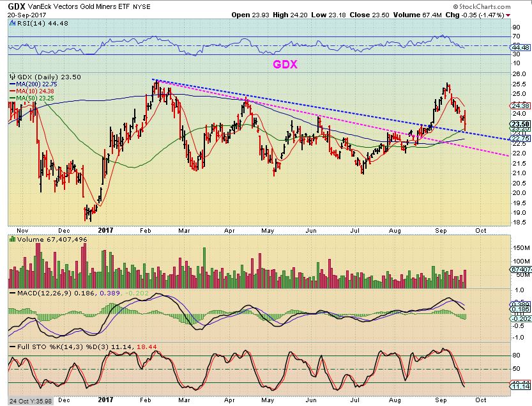Click the magenta GDX annotation
The height and width of the screenshot is (406, 532).
point(285,65)
